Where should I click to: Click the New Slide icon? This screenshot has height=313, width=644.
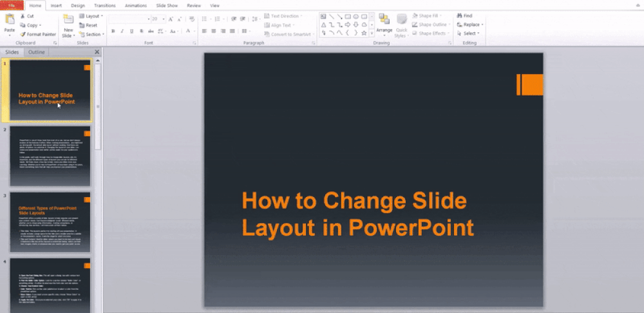click(68, 20)
